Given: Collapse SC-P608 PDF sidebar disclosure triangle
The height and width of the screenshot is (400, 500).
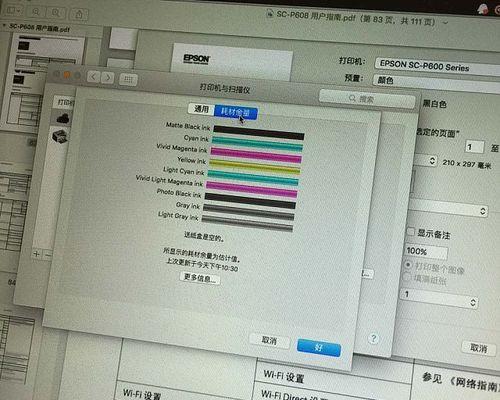Looking at the screenshot, I should [4, 25].
